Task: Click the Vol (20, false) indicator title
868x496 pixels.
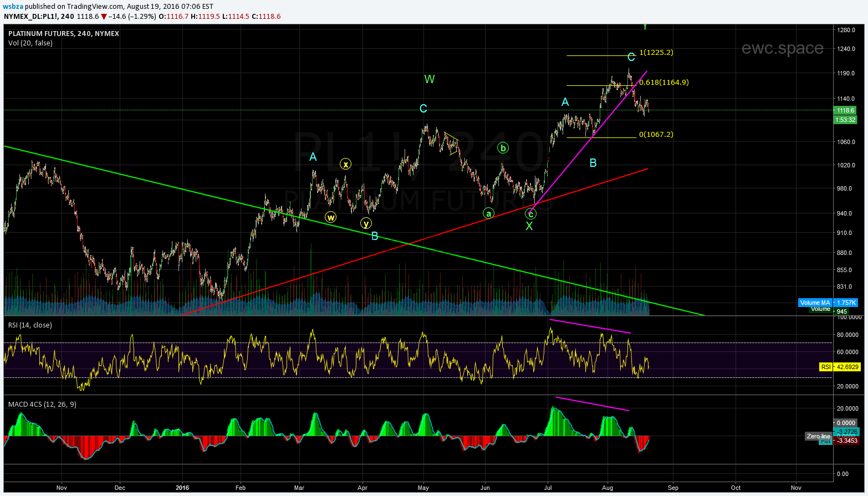Action: pyautogui.click(x=30, y=43)
